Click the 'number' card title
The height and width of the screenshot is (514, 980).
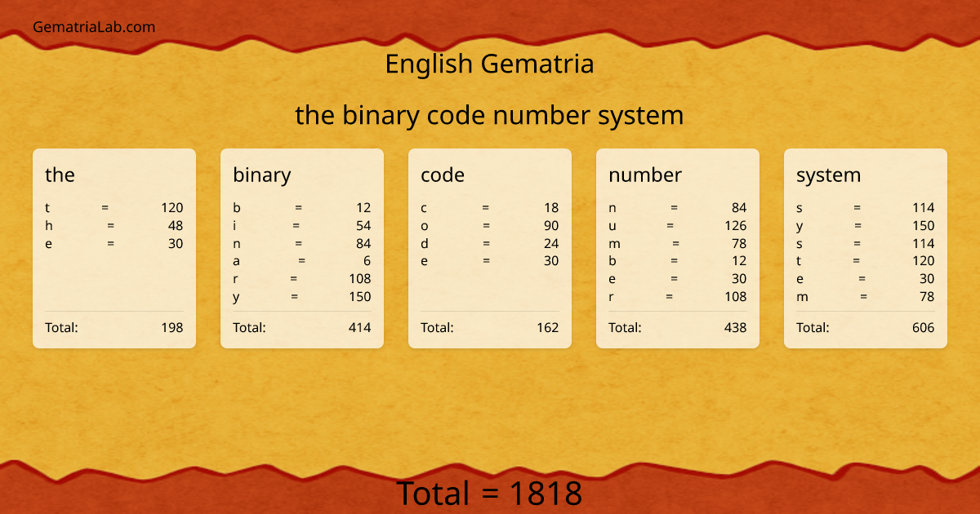(x=645, y=175)
